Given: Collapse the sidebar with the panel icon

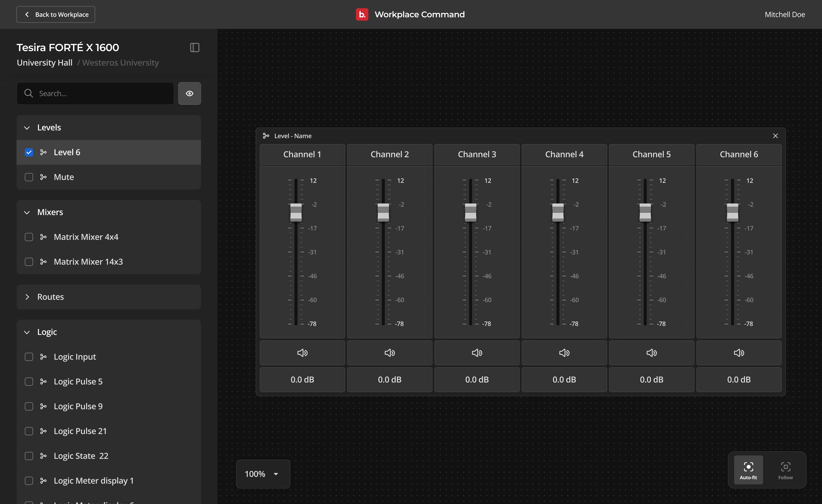Looking at the screenshot, I should coord(195,48).
